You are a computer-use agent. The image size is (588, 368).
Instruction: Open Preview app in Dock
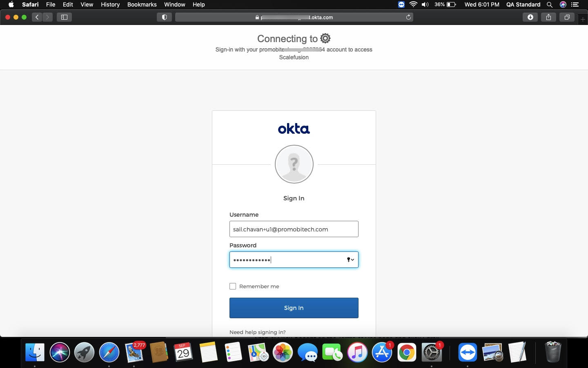tap(492, 352)
